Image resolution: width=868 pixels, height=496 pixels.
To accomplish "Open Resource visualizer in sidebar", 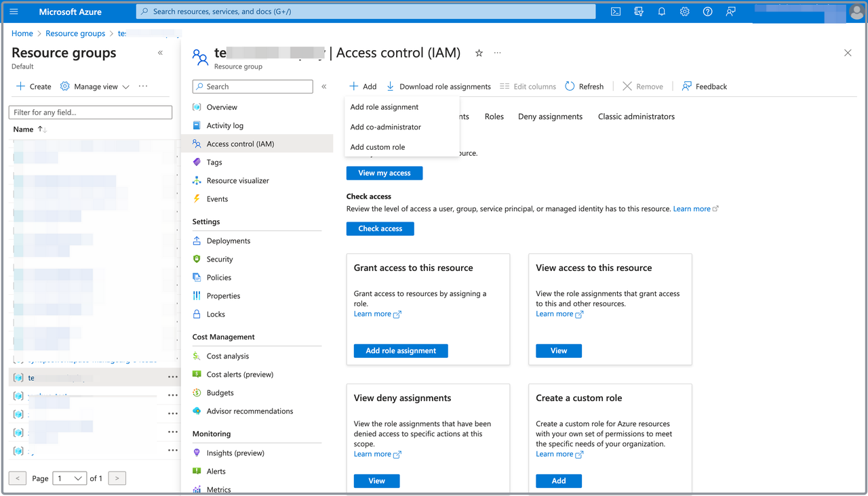I will coord(237,181).
